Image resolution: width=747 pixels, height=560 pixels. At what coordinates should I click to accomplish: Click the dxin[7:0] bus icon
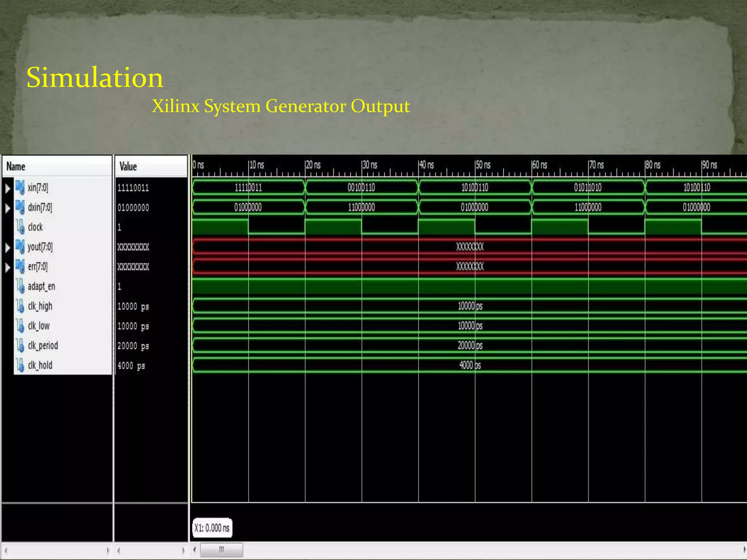[20, 207]
